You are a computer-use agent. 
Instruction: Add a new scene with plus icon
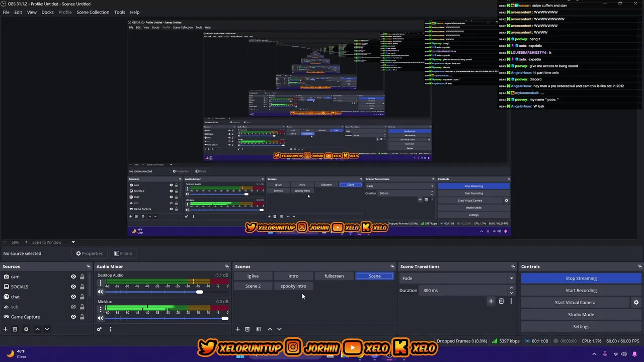[237, 329]
